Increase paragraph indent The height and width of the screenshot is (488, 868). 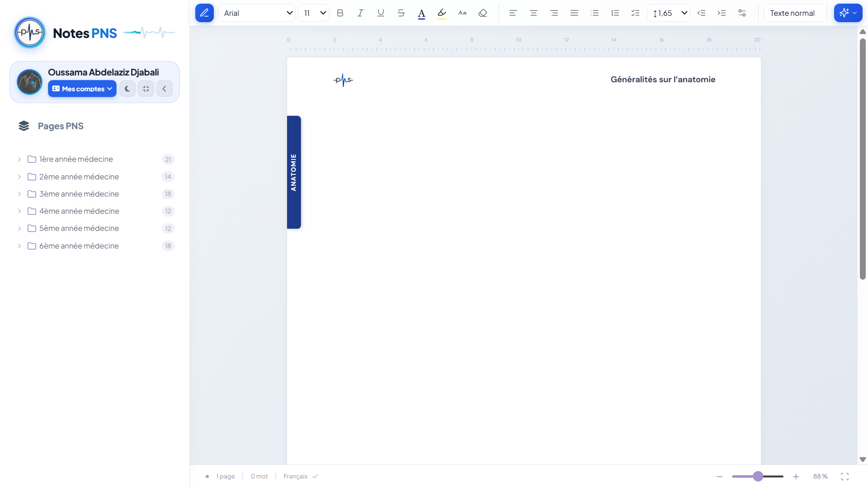[x=722, y=13]
